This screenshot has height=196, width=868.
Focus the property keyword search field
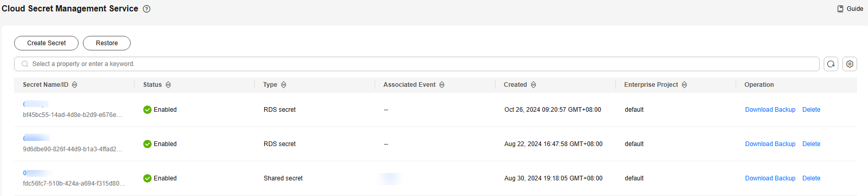click(417, 64)
